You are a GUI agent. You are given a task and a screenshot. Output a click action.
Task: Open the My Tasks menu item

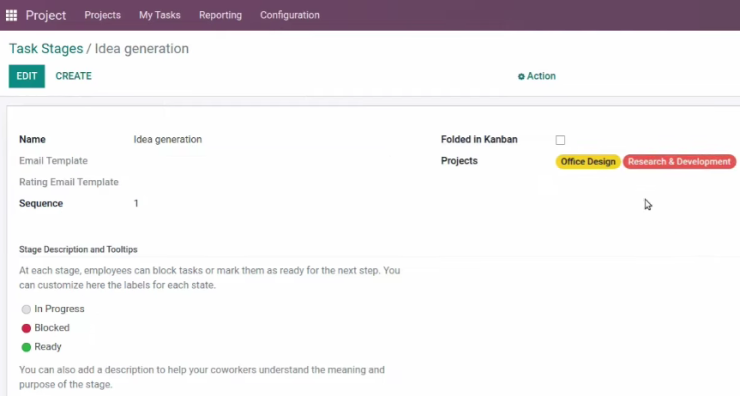click(x=160, y=15)
